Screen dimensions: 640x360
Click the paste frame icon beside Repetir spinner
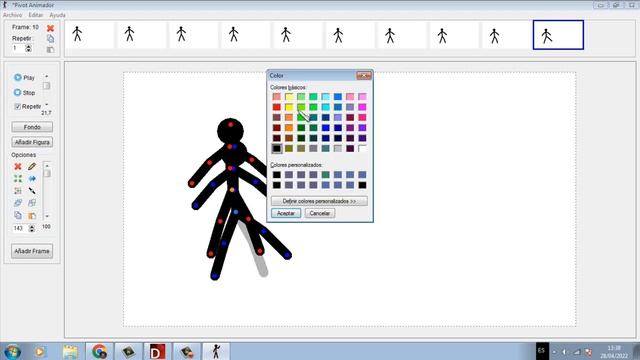coord(50,49)
